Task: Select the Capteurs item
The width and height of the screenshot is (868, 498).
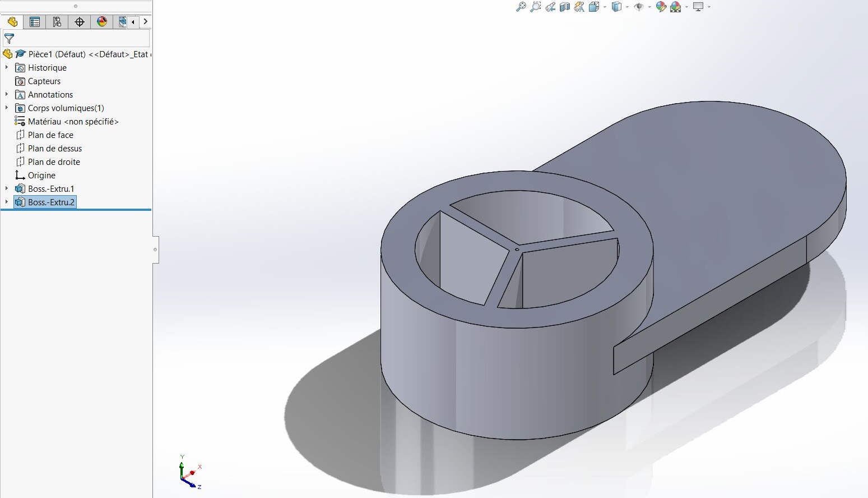Action: (44, 81)
